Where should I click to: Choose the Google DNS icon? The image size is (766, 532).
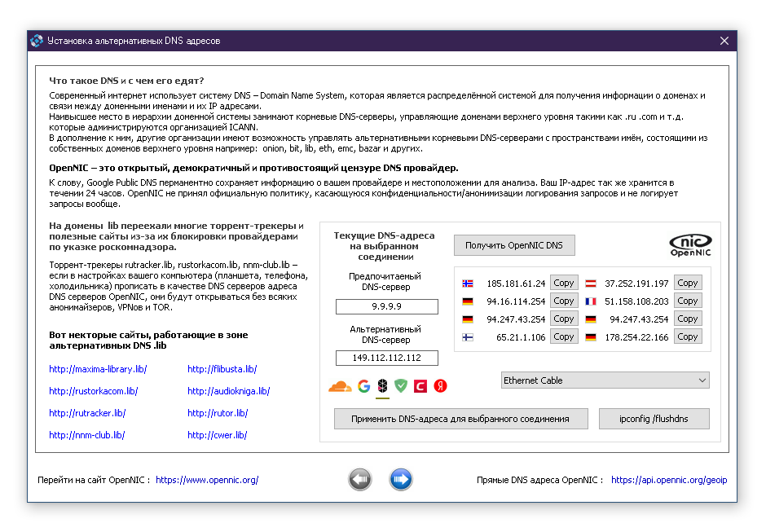coord(363,386)
